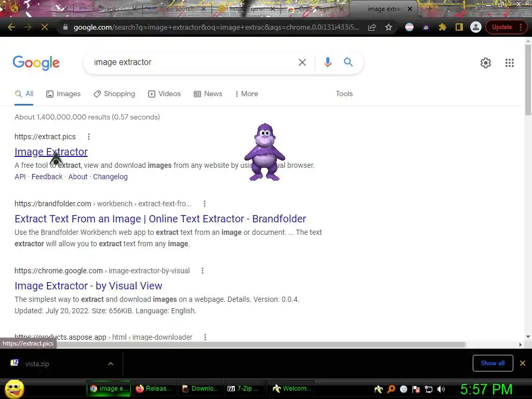The height and width of the screenshot is (399, 532).
Task: Open options menu for chrome.google.com result
Action: pos(202,271)
